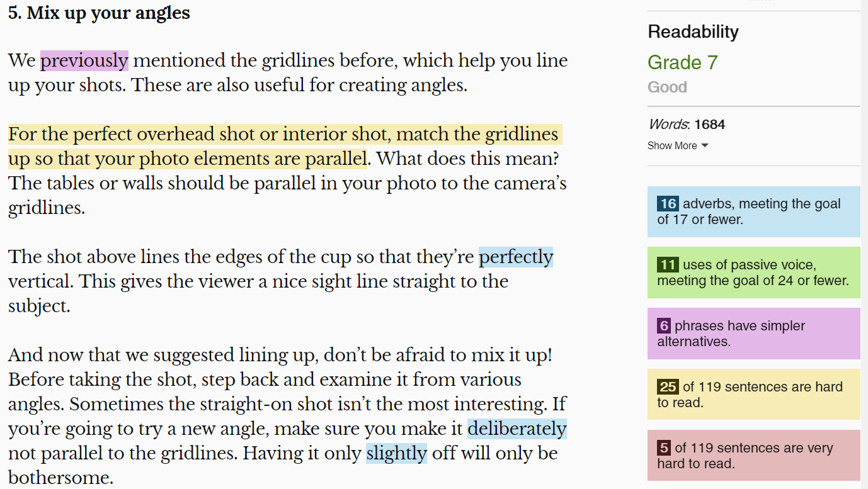Click the highlighted adverb "deliberately"
The width and height of the screenshot is (868, 489).
517,429
